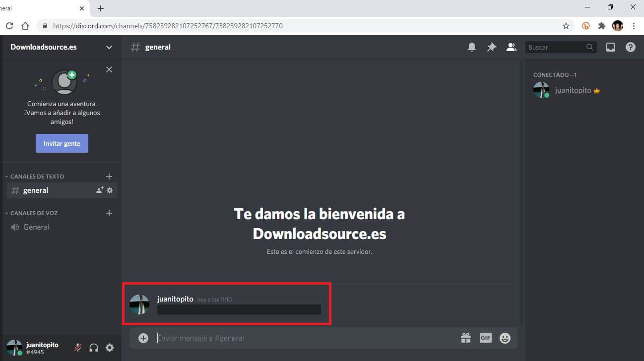
Task: Open a new browser tab
Action: [x=101, y=8]
